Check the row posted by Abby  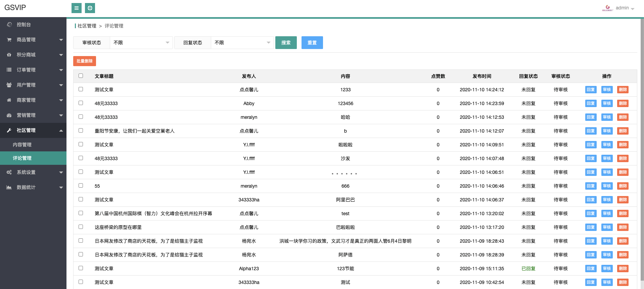coord(81,103)
